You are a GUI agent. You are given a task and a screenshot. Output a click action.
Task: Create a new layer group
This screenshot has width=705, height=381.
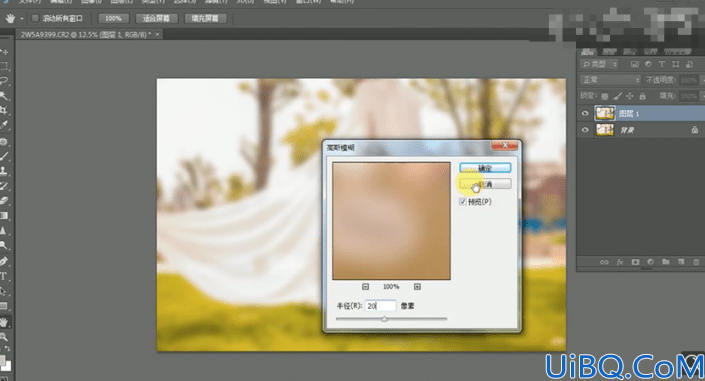pos(666,262)
